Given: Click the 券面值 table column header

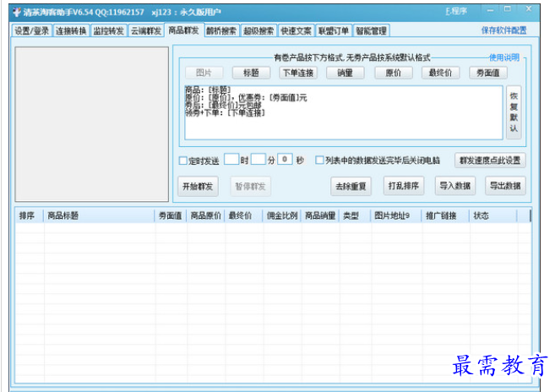Looking at the screenshot, I should pos(171,215).
